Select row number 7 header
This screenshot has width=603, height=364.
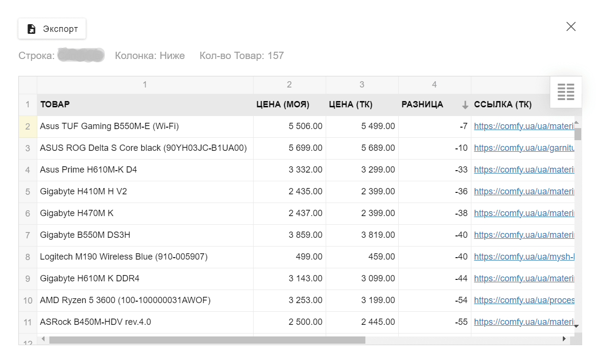point(28,235)
